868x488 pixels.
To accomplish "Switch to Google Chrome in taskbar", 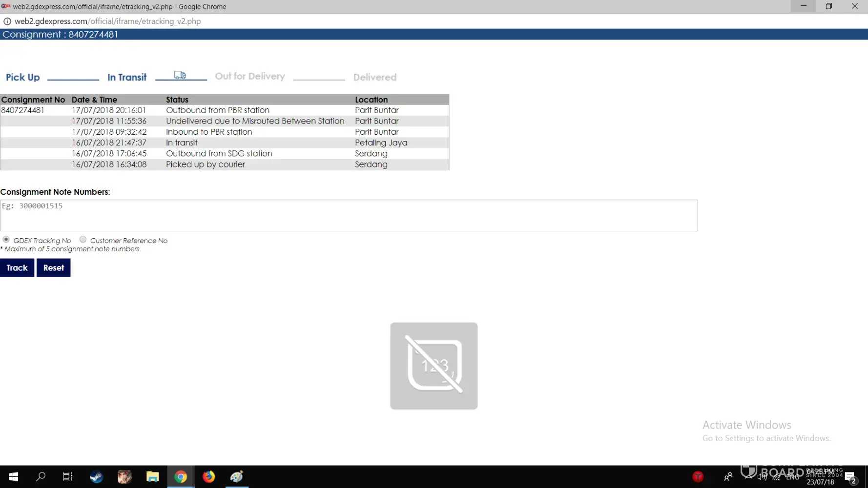I will click(x=181, y=477).
